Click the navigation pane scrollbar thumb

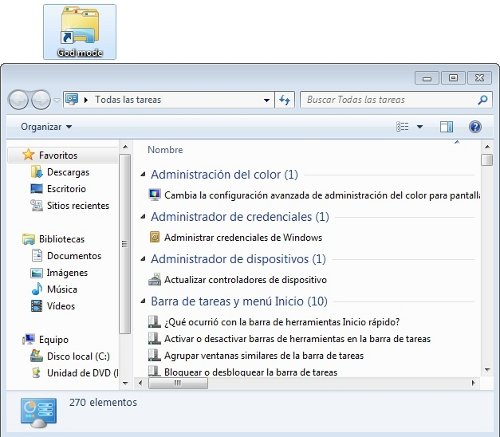(125, 244)
